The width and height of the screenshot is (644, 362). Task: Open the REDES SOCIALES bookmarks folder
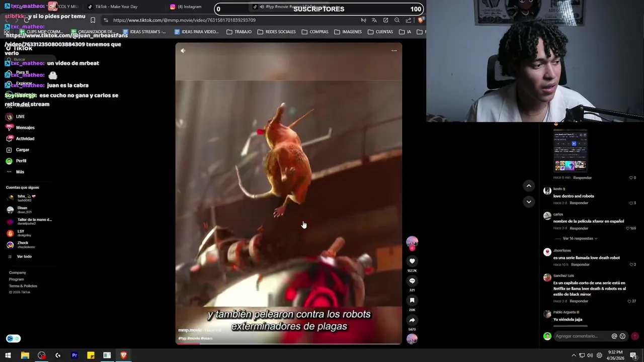pos(276,32)
